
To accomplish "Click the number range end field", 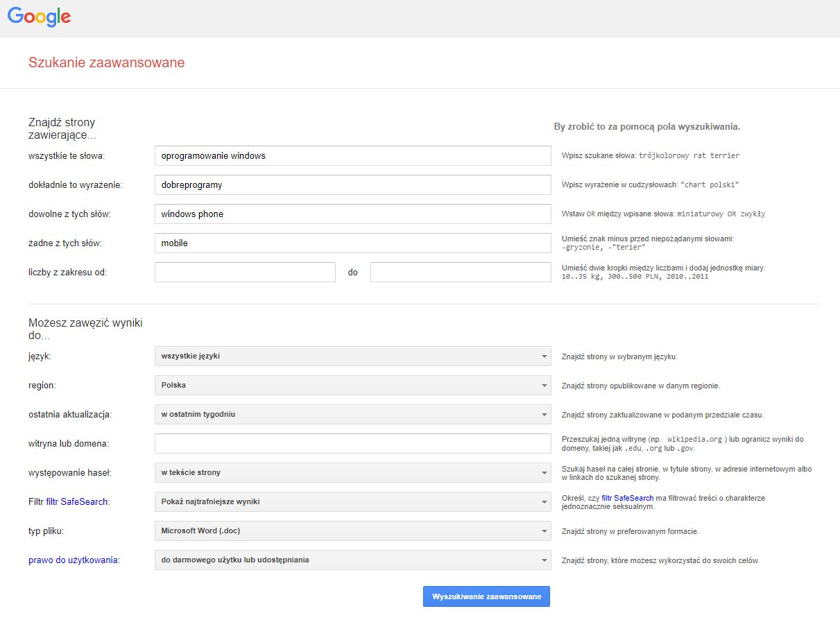I will tap(461, 273).
